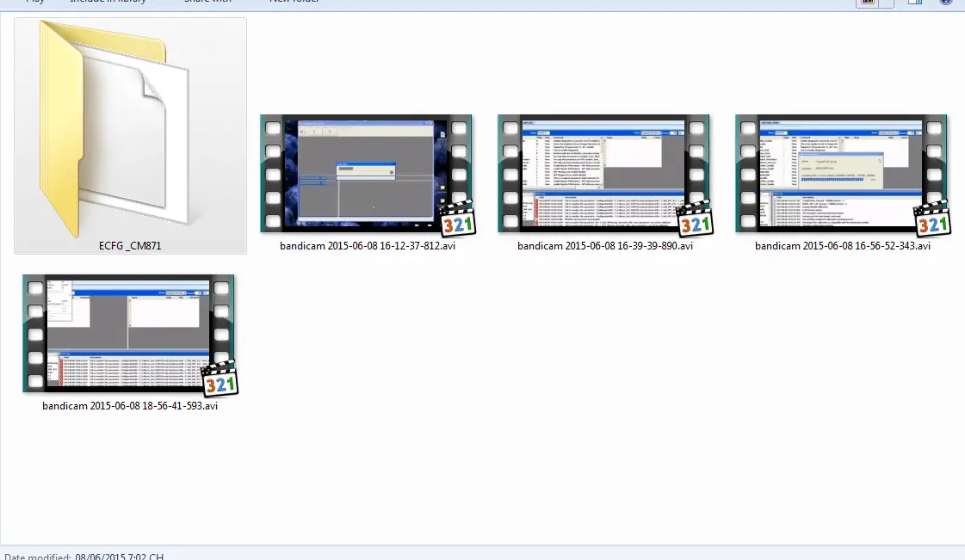
Task: Click the 321 player badge on 16-39-39-890.avi
Action: 696,218
